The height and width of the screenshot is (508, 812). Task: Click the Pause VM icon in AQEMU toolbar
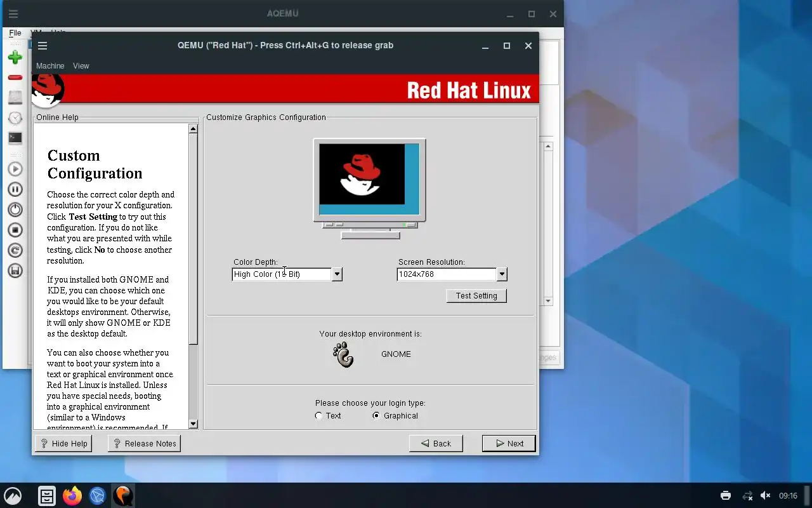(x=15, y=189)
